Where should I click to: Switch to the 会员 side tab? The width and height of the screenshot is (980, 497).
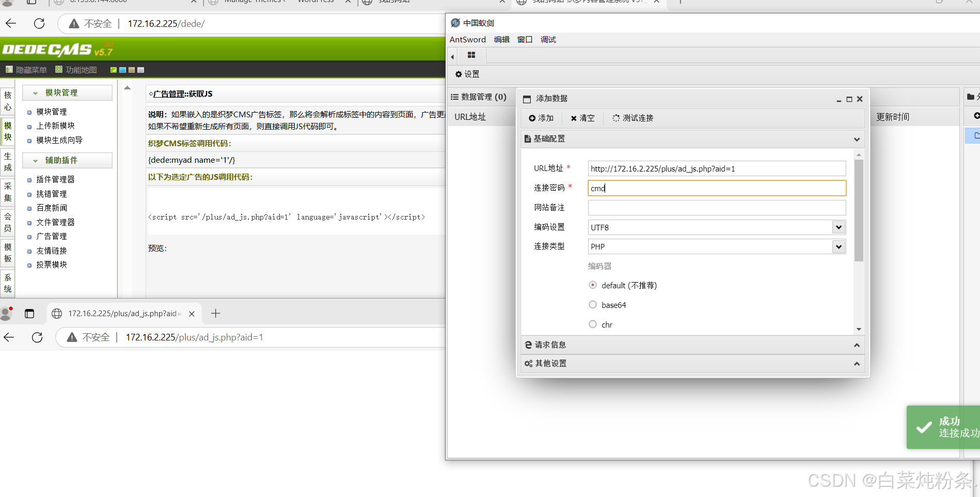(x=8, y=222)
